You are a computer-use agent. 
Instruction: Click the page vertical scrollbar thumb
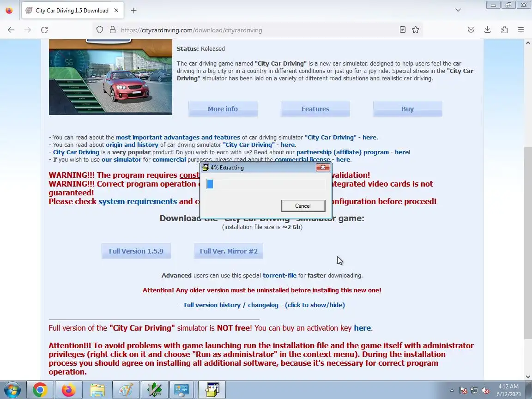pyautogui.click(x=528, y=242)
